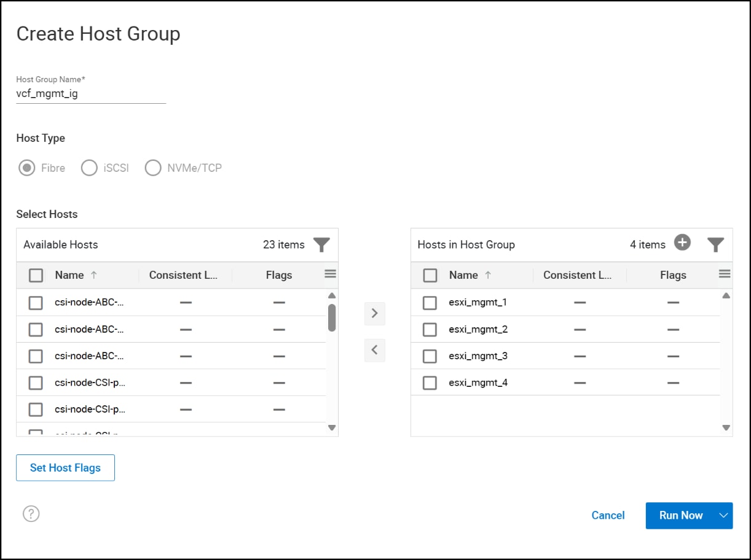Click Flags header in Available Hosts
The height and width of the screenshot is (560, 751).
click(x=279, y=275)
